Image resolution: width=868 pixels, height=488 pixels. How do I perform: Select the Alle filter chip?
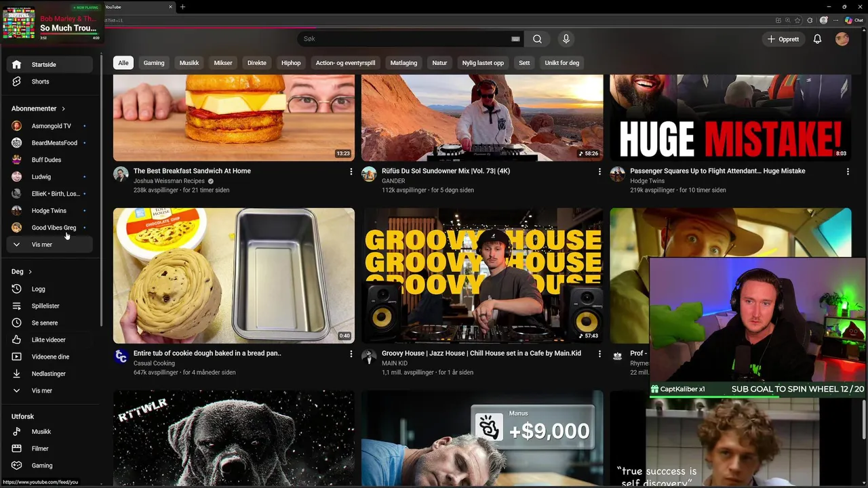(123, 63)
